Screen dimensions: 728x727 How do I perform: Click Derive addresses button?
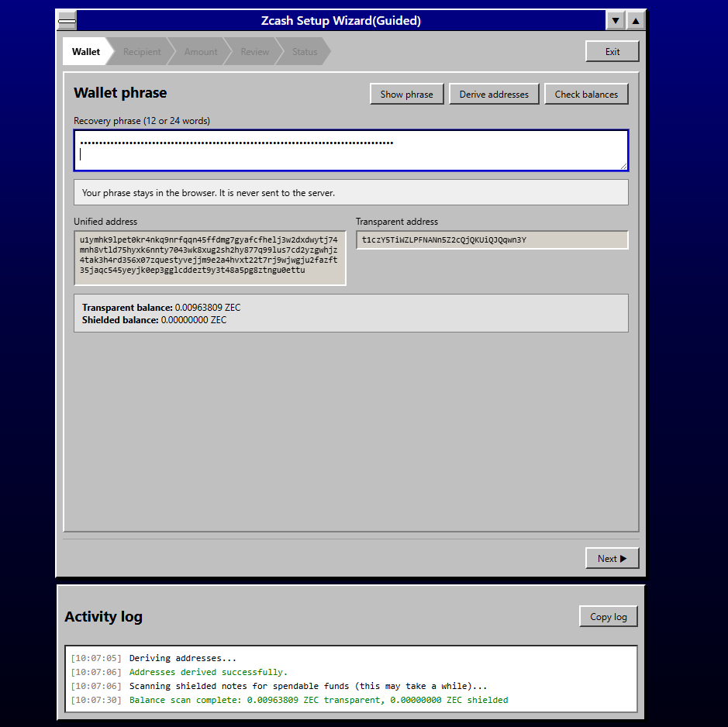click(x=494, y=95)
